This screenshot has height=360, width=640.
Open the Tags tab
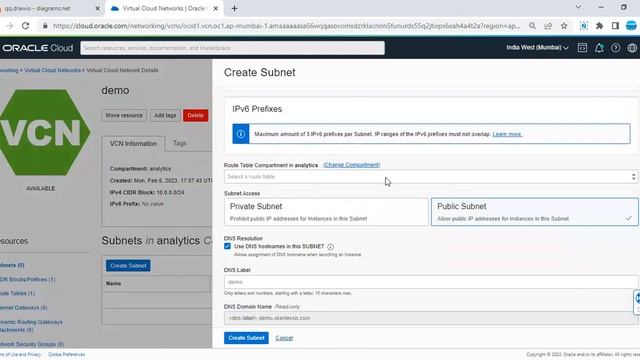(x=180, y=143)
